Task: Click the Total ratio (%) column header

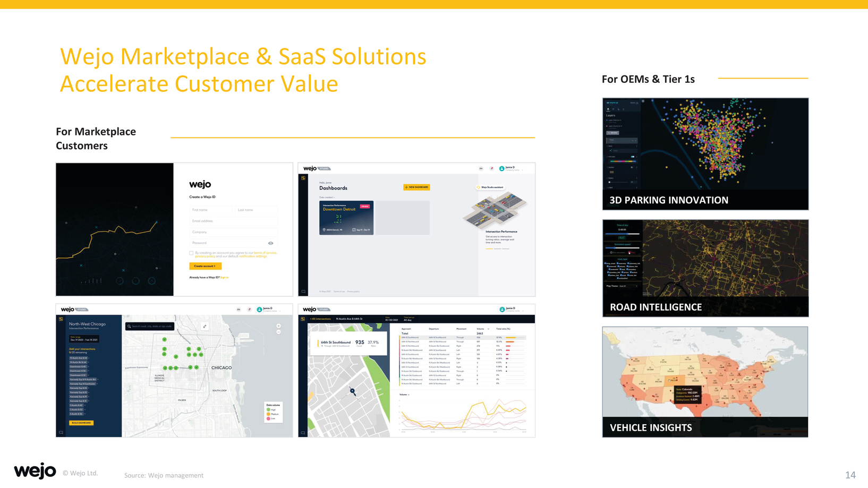Action: [503, 329]
